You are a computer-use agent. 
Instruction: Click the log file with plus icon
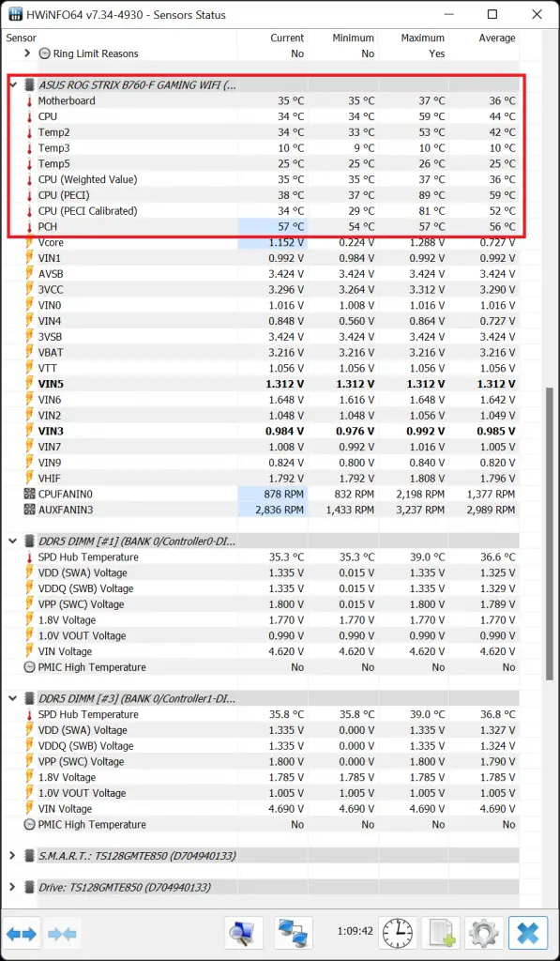tap(441, 934)
